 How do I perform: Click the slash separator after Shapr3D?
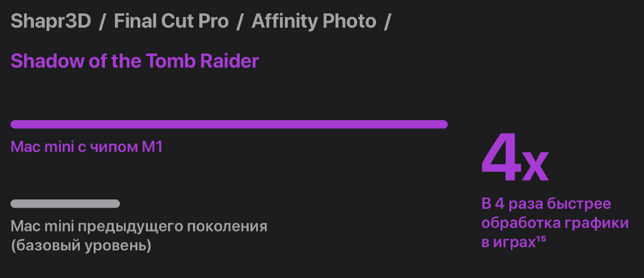pyautogui.click(x=103, y=21)
